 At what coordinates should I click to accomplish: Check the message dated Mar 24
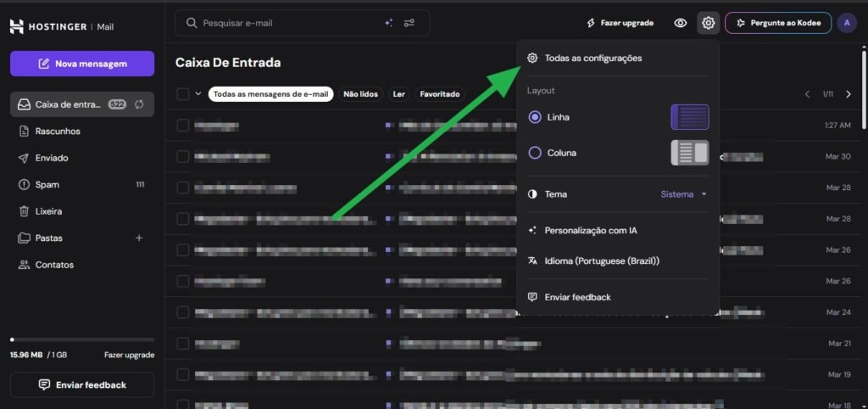[x=183, y=312]
